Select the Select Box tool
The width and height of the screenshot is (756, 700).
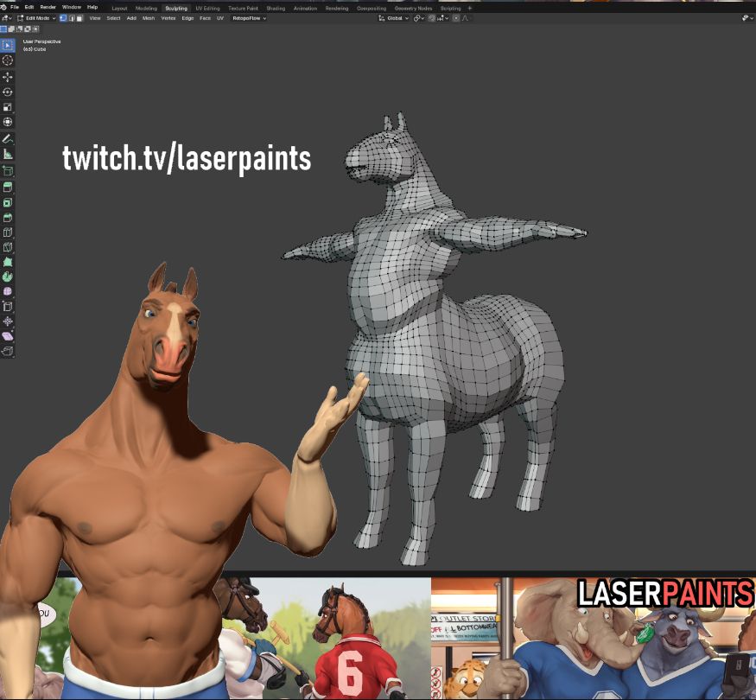[x=7, y=45]
